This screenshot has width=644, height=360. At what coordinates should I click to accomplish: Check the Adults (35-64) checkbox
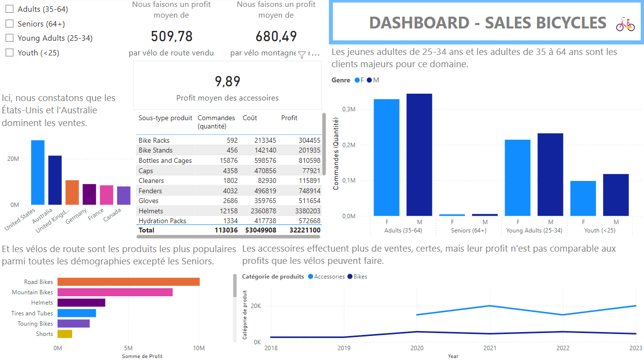9,9
